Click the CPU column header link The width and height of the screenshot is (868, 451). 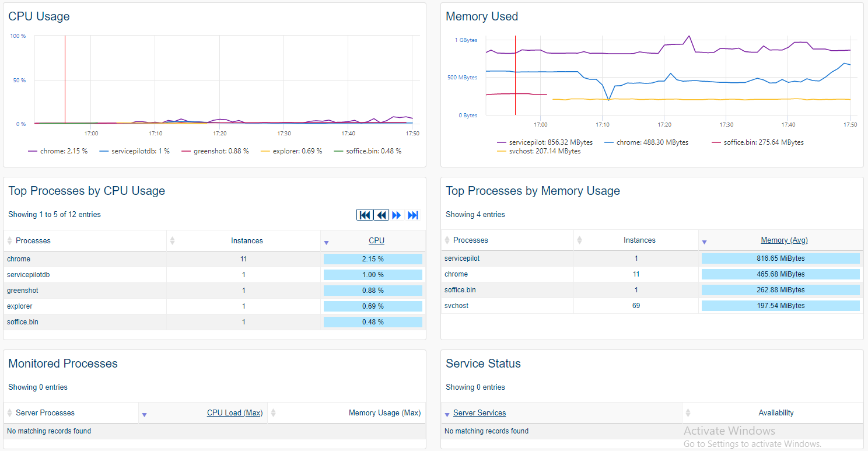click(x=376, y=241)
